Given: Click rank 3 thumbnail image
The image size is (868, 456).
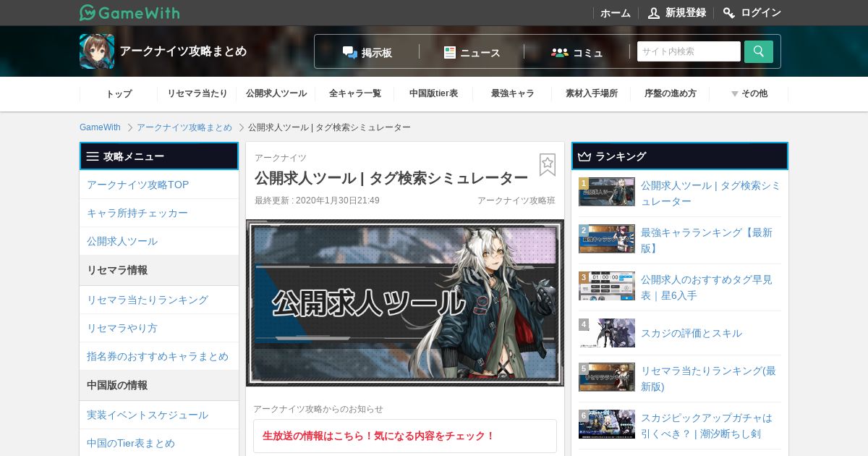Looking at the screenshot, I should coord(607,286).
